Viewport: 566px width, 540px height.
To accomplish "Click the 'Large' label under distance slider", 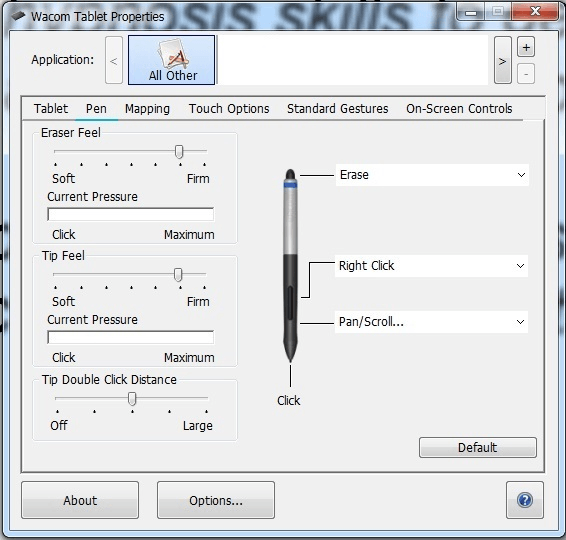I will [197, 426].
